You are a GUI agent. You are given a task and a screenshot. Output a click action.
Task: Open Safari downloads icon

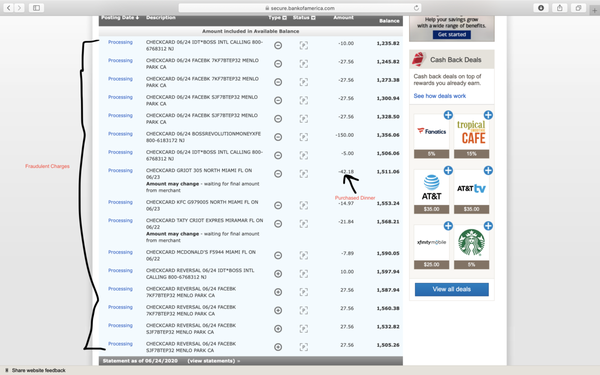[x=541, y=8]
